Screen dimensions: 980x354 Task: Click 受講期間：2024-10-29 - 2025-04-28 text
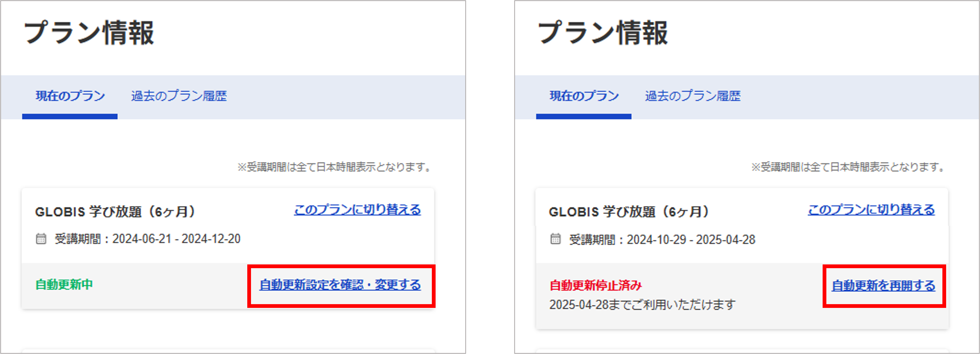point(662,240)
